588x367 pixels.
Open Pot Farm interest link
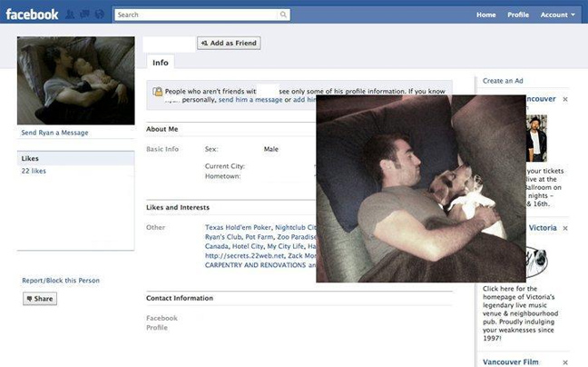[x=260, y=237]
